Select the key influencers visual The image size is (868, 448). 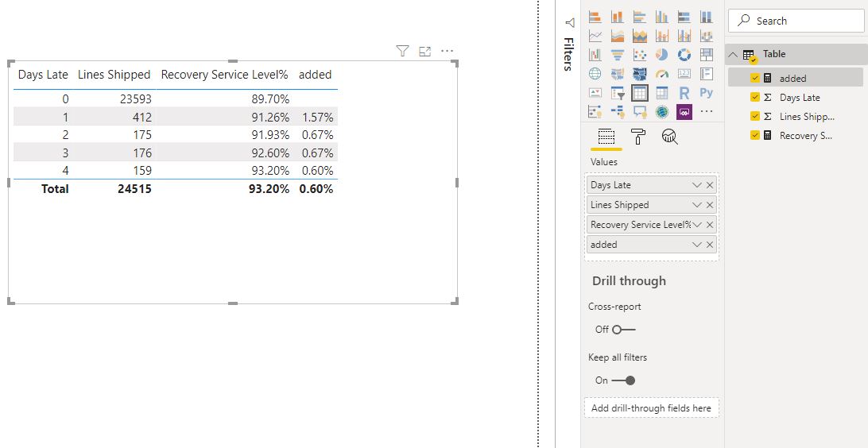pos(595,111)
